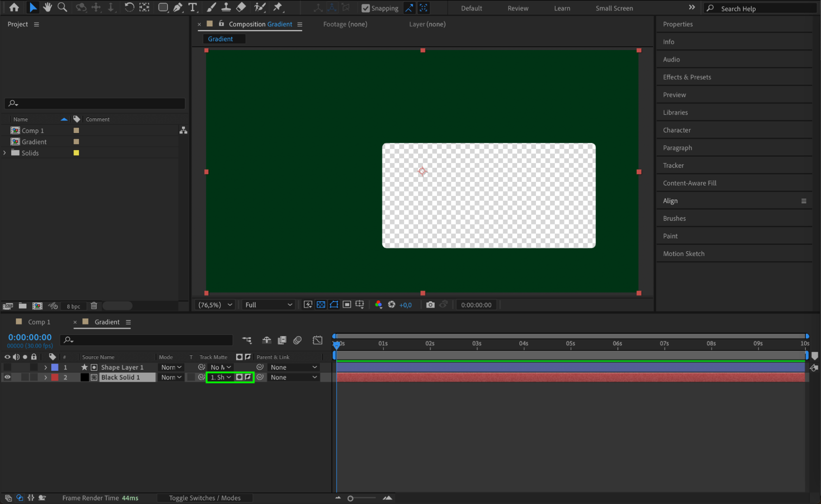Select the Pen tool
The width and height of the screenshot is (821, 504).
click(x=177, y=7)
